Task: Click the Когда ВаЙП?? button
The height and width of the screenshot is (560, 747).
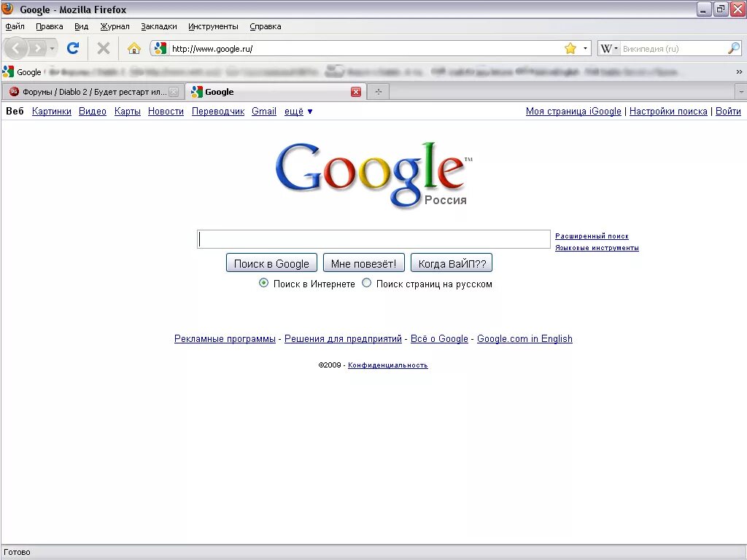Action: tap(452, 262)
